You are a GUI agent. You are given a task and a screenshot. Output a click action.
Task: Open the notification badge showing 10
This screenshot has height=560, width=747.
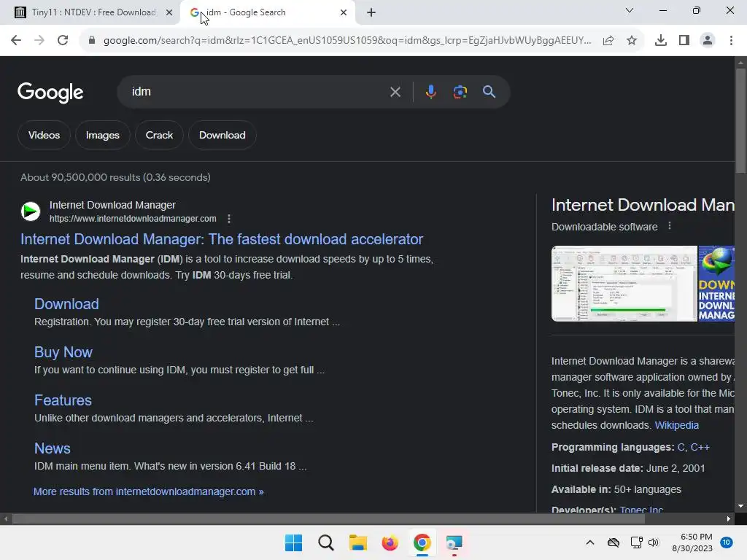tap(726, 542)
